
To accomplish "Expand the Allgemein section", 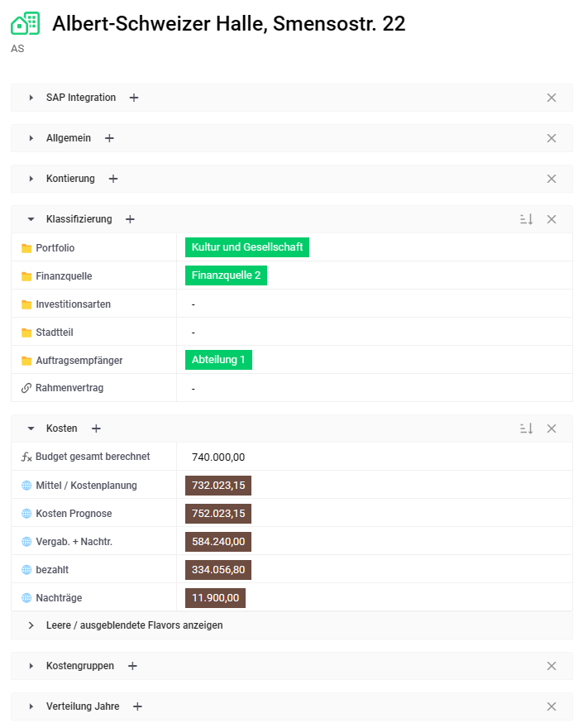I will coord(31,138).
